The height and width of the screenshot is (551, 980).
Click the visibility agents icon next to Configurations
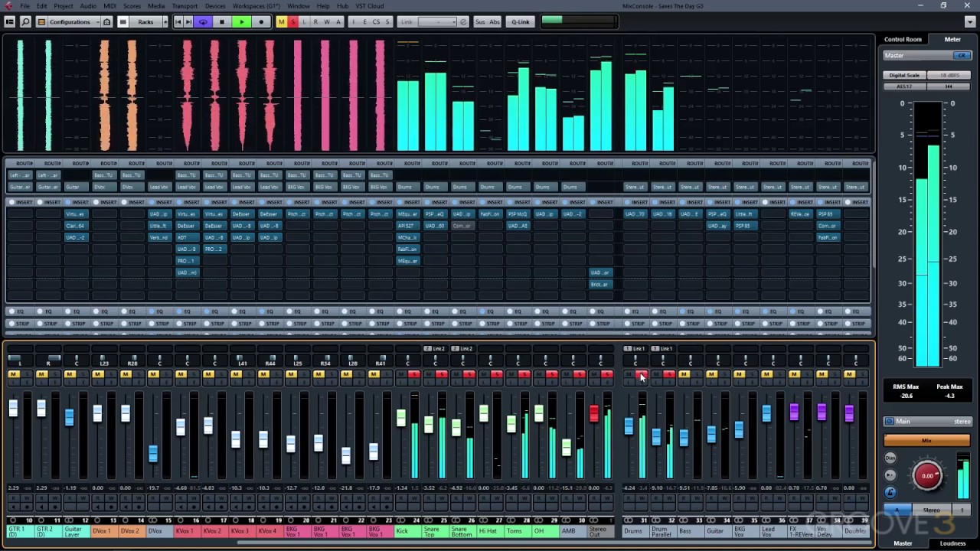107,21
